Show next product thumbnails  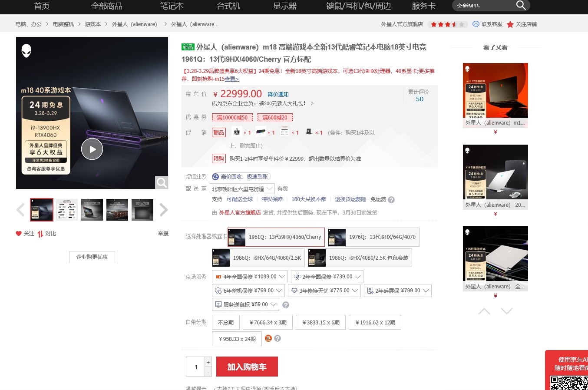(x=163, y=210)
